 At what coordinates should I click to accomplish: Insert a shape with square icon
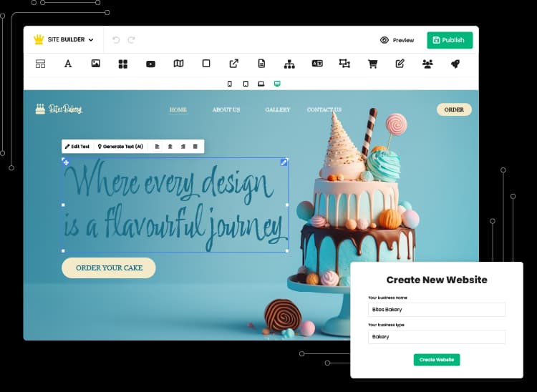pos(206,63)
